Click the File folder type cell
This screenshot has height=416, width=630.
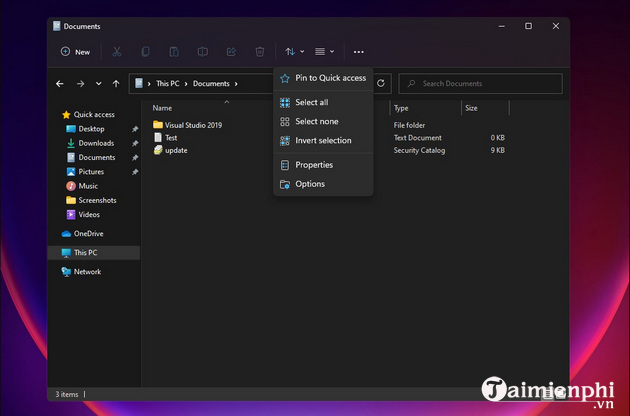click(409, 125)
